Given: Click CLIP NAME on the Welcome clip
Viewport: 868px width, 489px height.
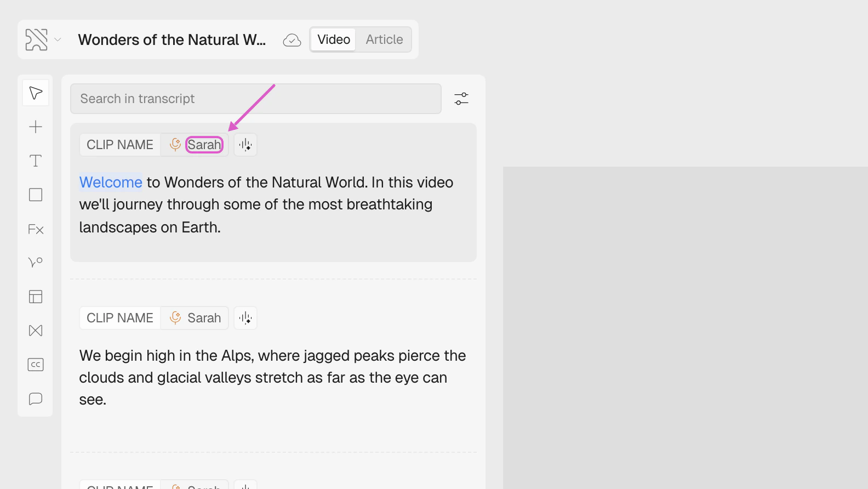Looking at the screenshot, I should (120, 145).
